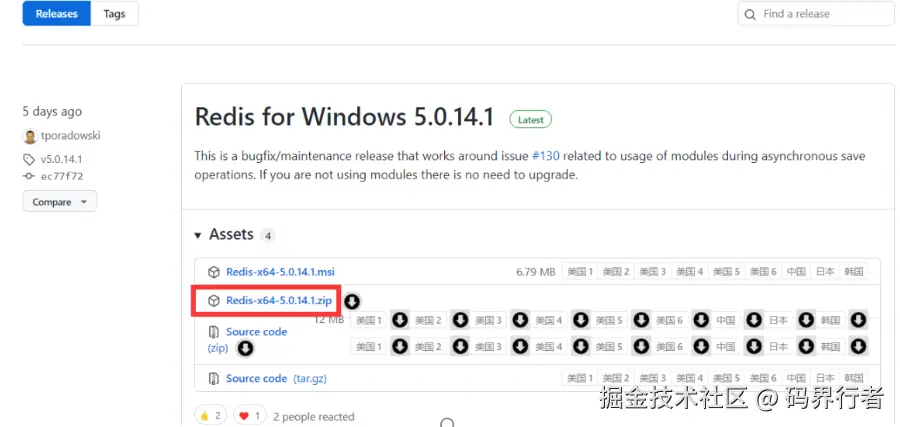Toggle the heart reaction showing 1
The height and width of the screenshot is (427, 900).
(250, 416)
